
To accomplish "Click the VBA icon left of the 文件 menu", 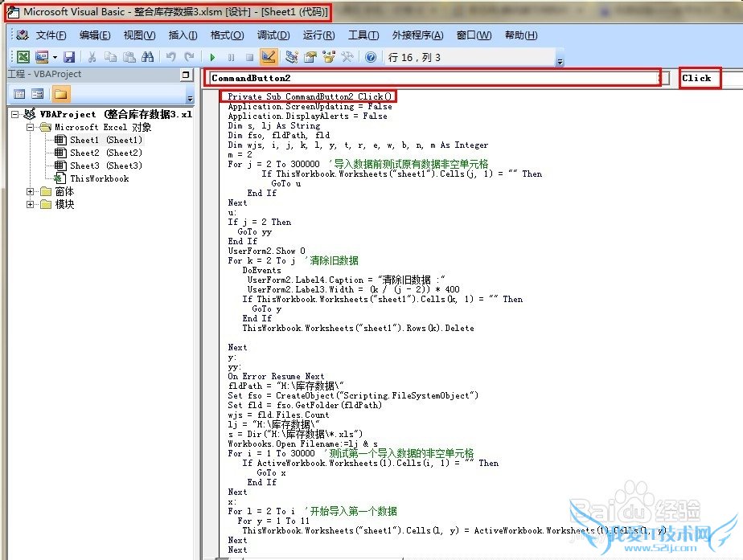I will click(22, 35).
